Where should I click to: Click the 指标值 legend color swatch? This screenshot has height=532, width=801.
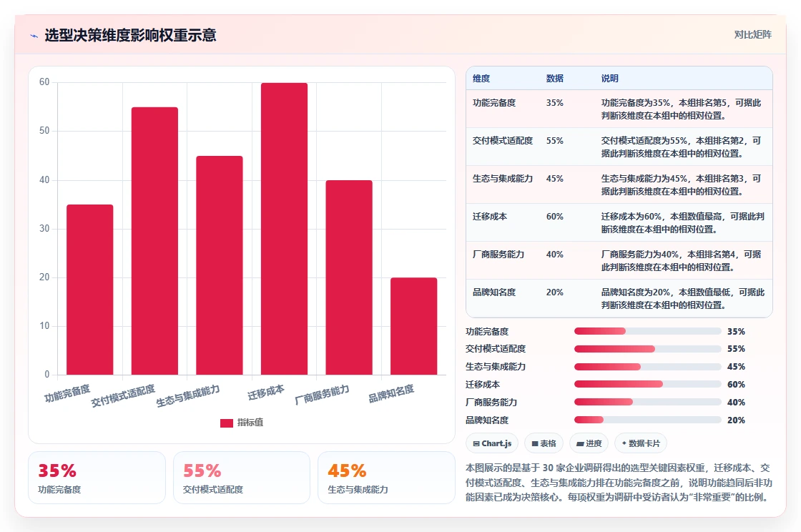(226, 423)
